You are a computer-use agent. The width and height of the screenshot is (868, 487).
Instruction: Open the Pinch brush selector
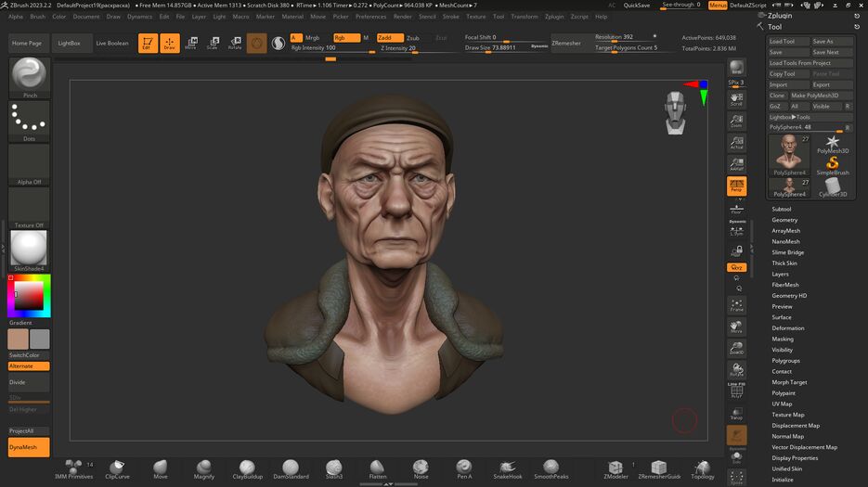pos(29,77)
